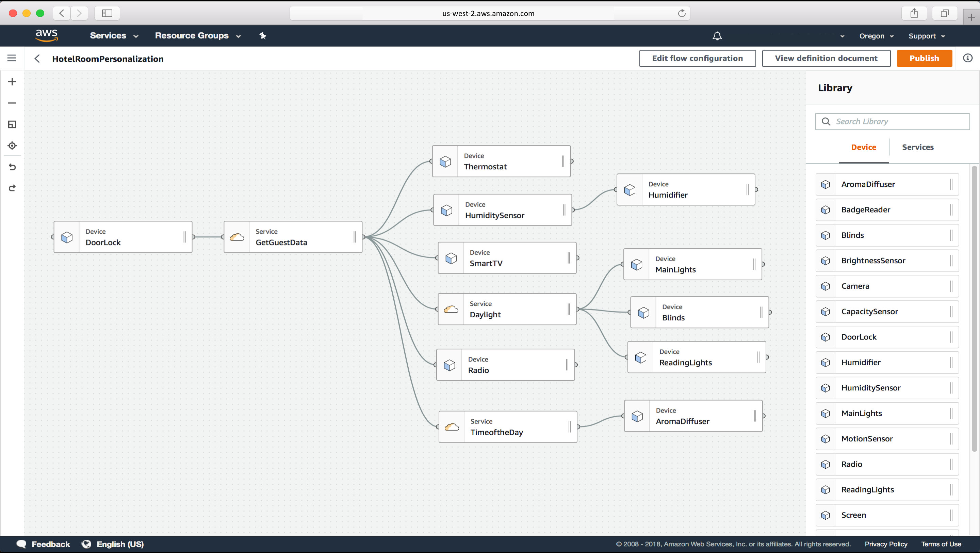Redo the last canvas action

tap(12, 188)
